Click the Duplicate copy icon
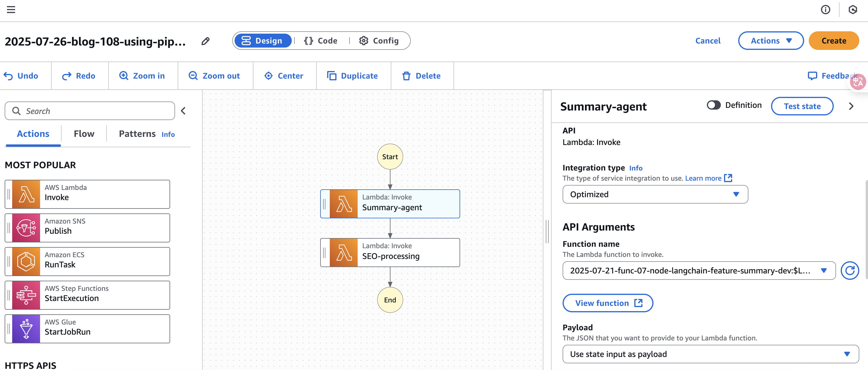 (332, 76)
